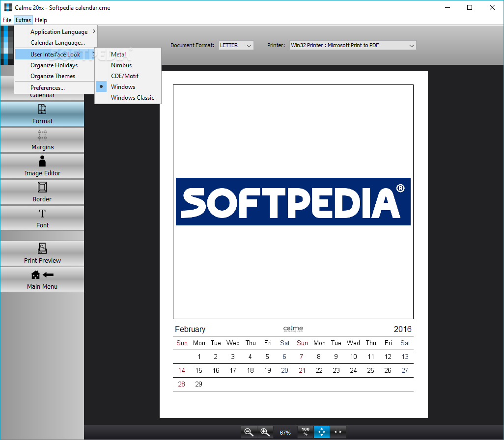Image resolution: width=504 pixels, height=440 pixels.
Task: Set zoom to 100 percent
Action: [x=306, y=432]
